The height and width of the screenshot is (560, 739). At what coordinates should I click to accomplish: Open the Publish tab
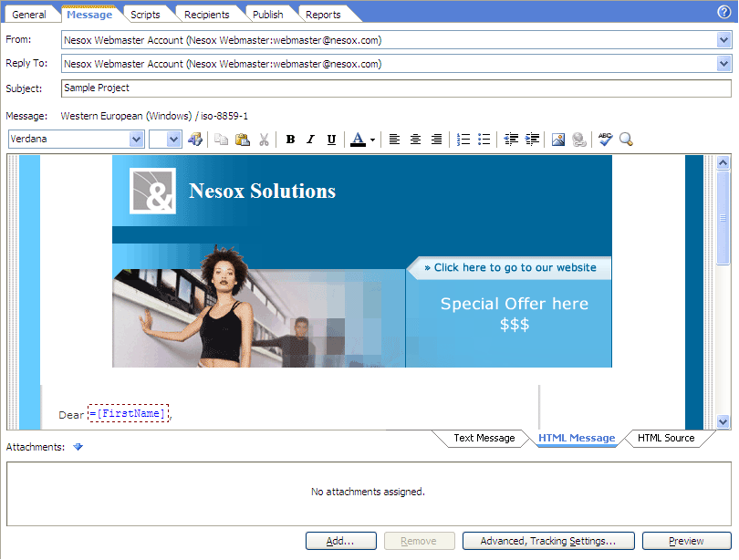click(267, 15)
